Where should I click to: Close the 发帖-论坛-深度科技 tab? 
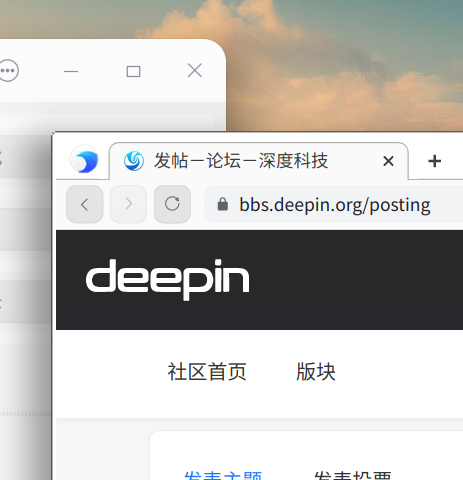tap(388, 161)
